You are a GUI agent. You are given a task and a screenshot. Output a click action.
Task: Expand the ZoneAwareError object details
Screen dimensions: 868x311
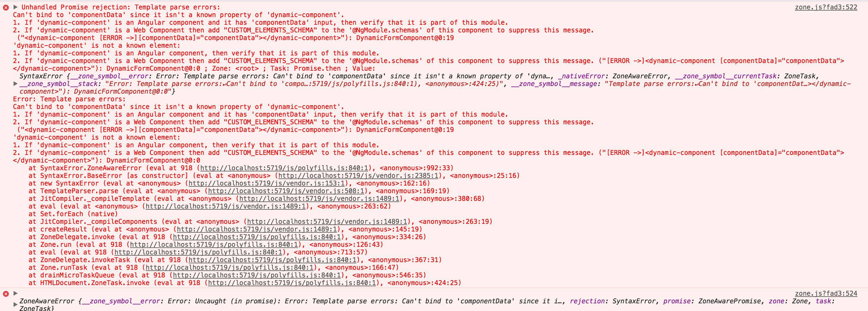coord(16,305)
